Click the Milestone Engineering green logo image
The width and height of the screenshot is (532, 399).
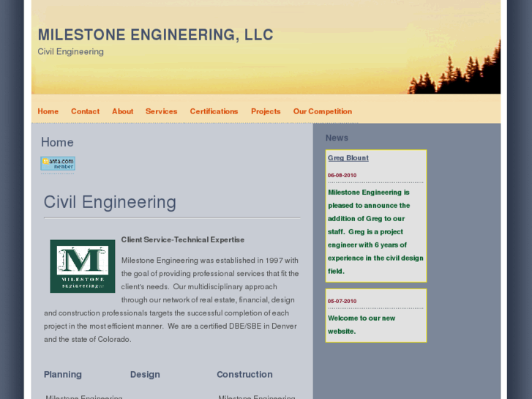pos(83,266)
